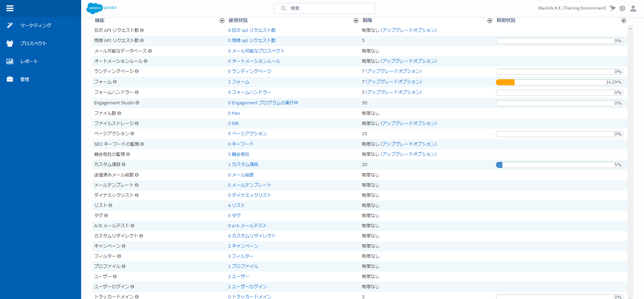This screenshot has width=644, height=299.
Task: Open filter dropdown for 制限 column
Action: click(490, 21)
